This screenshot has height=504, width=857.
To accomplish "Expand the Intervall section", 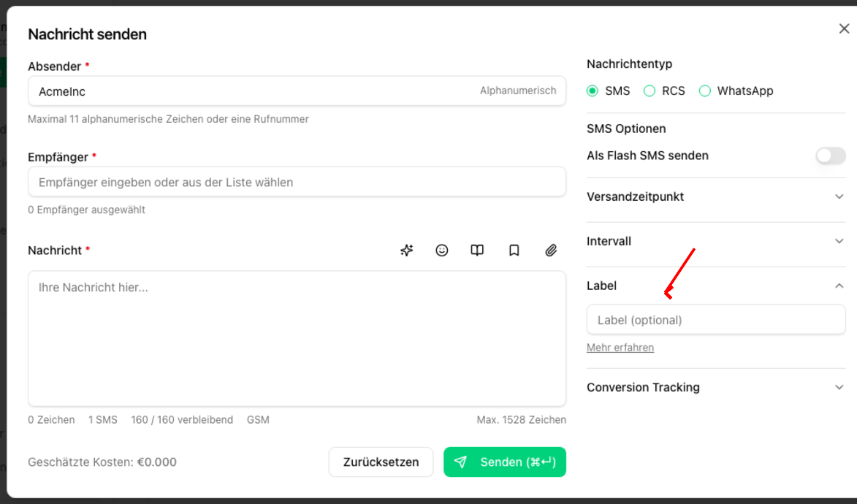I will point(839,242).
